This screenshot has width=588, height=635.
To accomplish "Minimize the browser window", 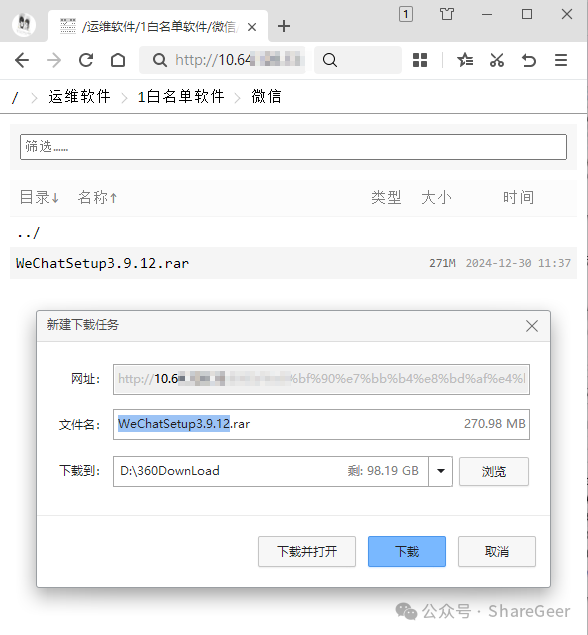I will tap(487, 14).
